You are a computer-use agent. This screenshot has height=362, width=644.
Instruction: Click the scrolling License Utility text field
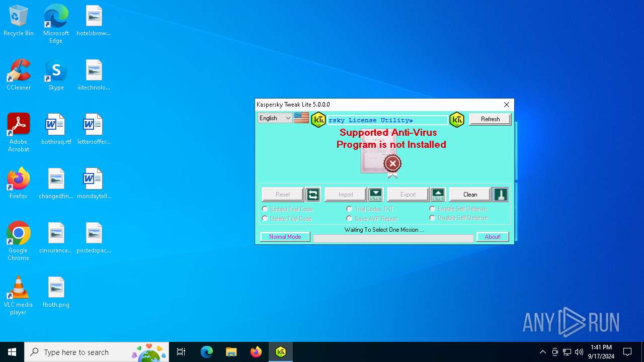point(387,120)
